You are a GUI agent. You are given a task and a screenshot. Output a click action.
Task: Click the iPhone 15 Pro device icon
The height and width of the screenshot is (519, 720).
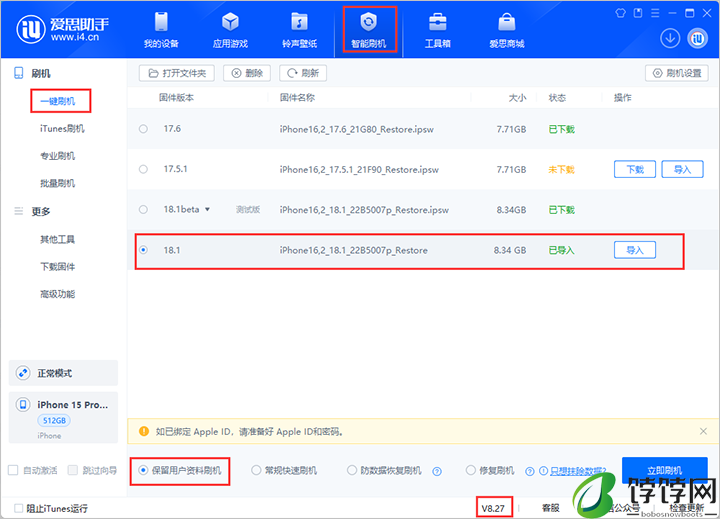[x=22, y=405]
